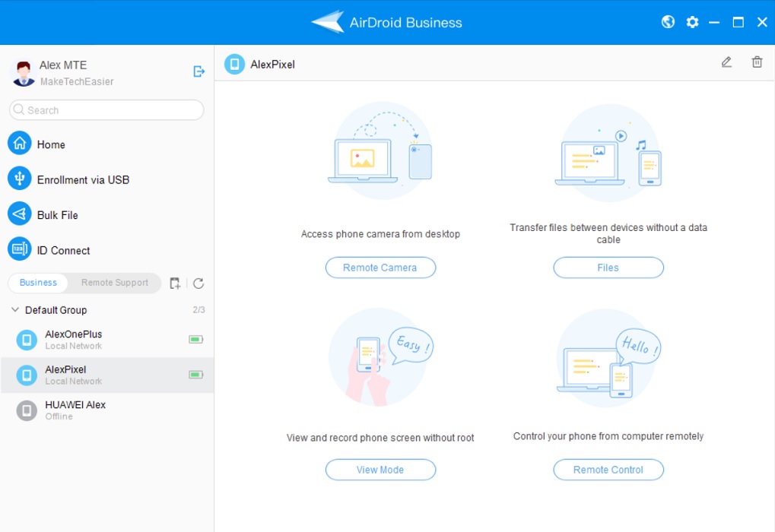Open language settings via globe icon
Viewport: 775px width, 532px height.
pyautogui.click(x=667, y=22)
